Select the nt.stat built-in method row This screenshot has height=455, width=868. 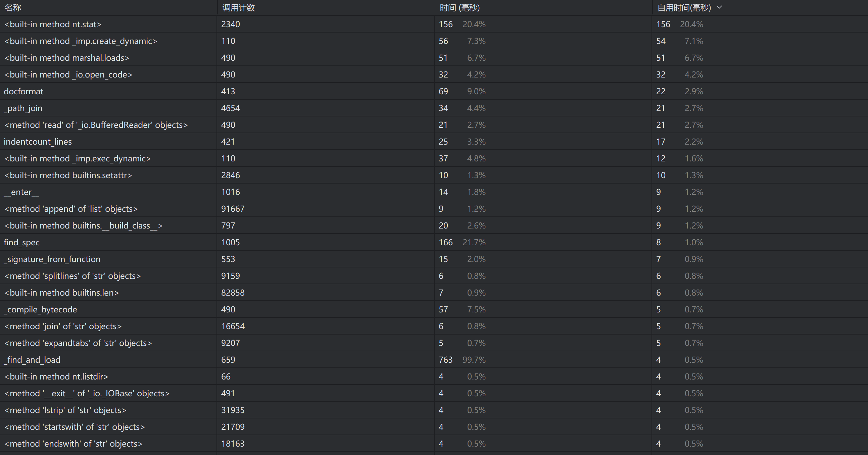click(53, 24)
